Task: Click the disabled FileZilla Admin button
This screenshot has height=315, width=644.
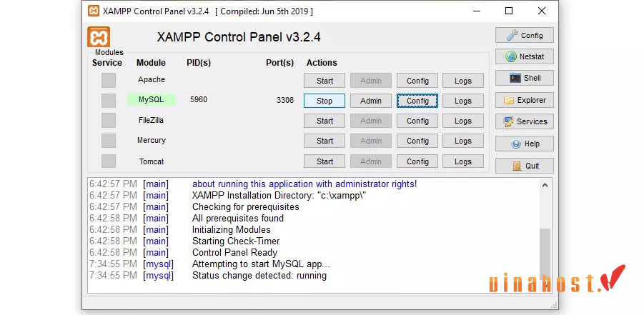Action: click(x=371, y=121)
